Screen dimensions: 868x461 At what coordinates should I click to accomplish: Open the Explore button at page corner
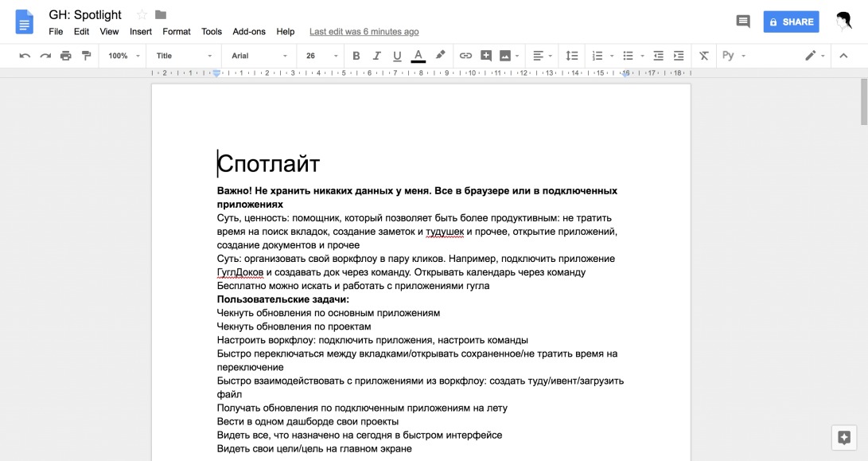[844, 438]
